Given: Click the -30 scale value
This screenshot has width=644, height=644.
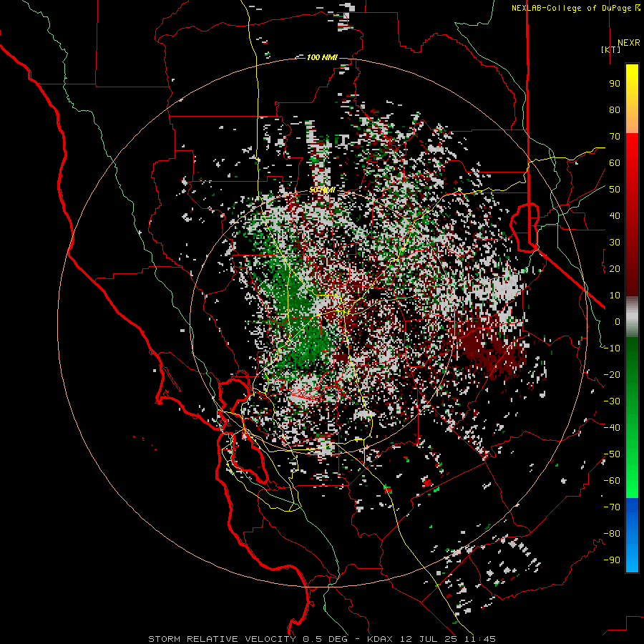Looking at the screenshot, I should pos(613,401).
